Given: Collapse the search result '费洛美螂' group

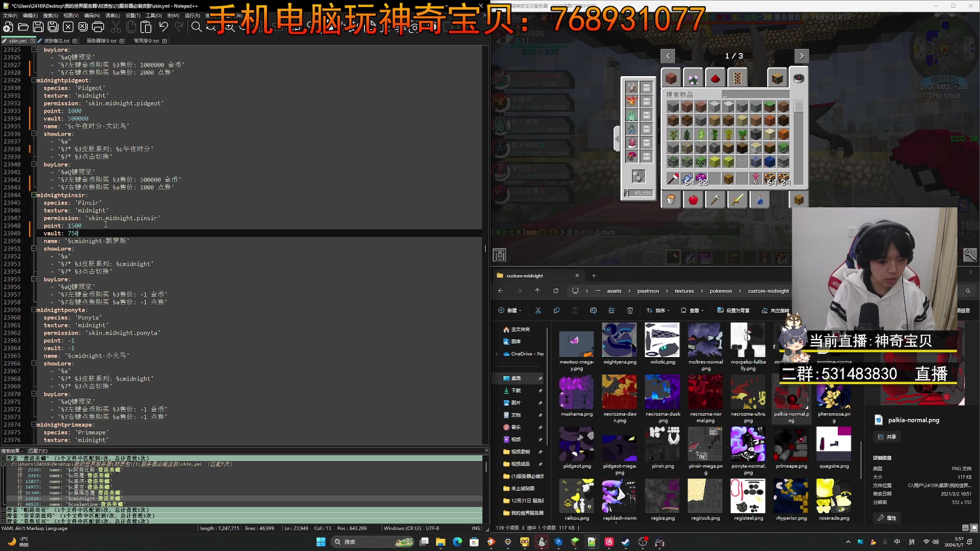Looking at the screenshot, I should pos(3,458).
